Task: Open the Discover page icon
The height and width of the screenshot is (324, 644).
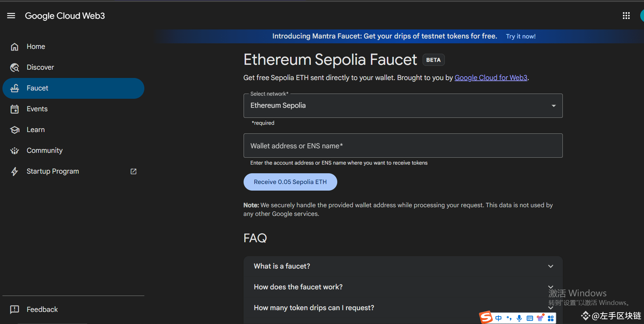Action: coord(15,67)
